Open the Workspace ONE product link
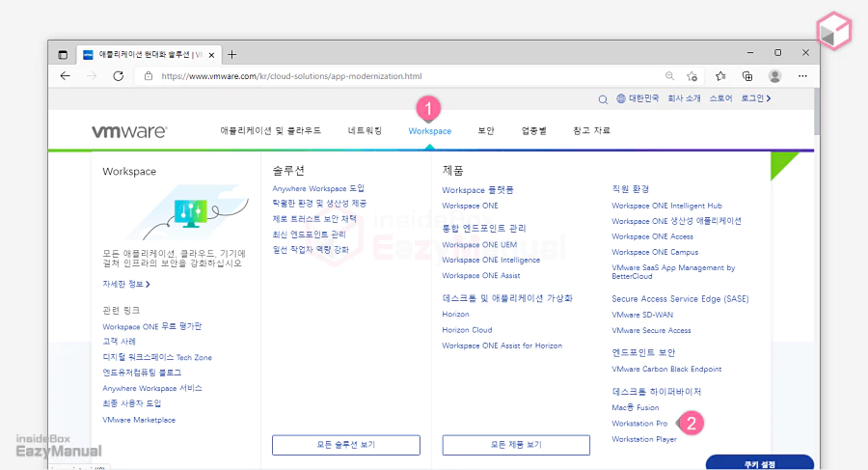This screenshot has height=470, width=868. (x=470, y=206)
